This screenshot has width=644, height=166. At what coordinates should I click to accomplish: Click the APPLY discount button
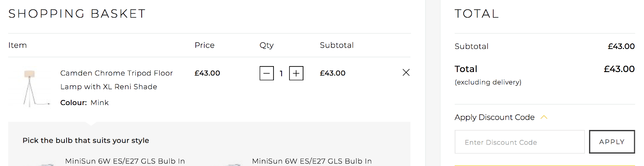pos(612,142)
